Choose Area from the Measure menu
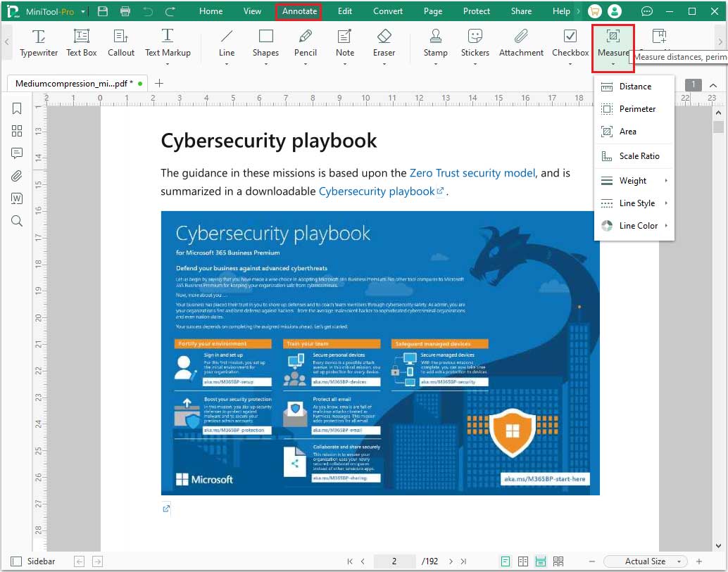 pos(634,132)
